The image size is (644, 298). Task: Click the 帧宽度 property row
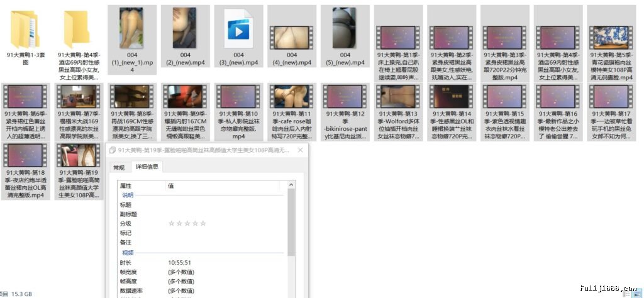pyautogui.click(x=202, y=272)
